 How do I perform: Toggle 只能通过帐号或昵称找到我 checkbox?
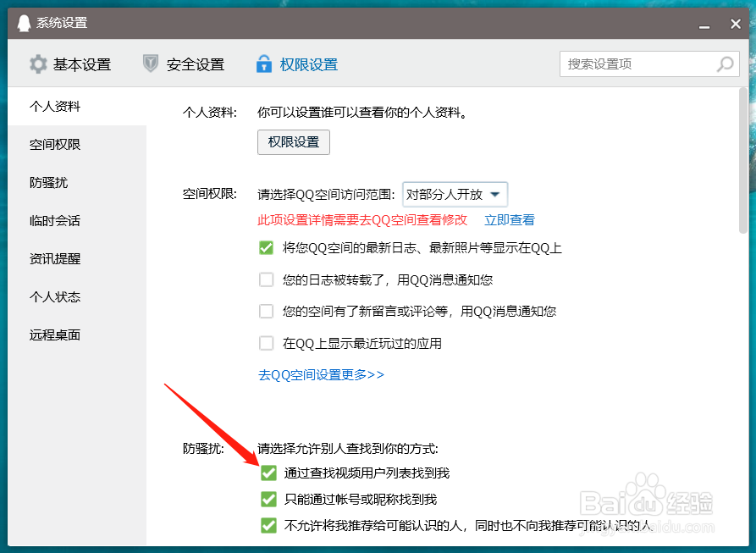point(268,499)
